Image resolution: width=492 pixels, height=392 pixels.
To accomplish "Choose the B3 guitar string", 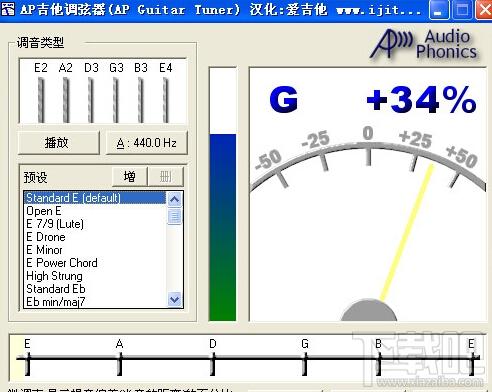I will point(141,100).
